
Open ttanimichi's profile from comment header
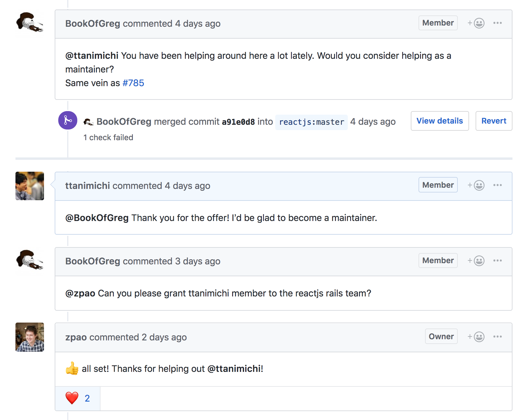click(88, 186)
